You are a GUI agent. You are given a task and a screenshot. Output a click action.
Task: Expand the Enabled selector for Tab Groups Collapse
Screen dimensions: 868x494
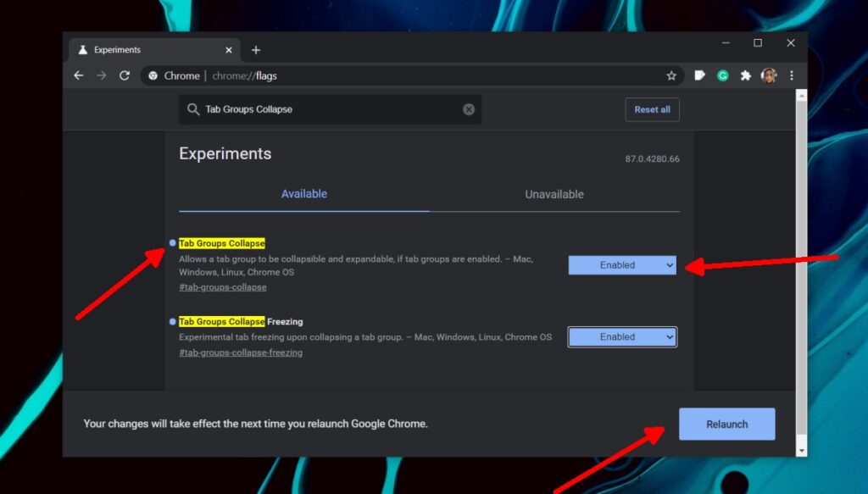tap(621, 264)
